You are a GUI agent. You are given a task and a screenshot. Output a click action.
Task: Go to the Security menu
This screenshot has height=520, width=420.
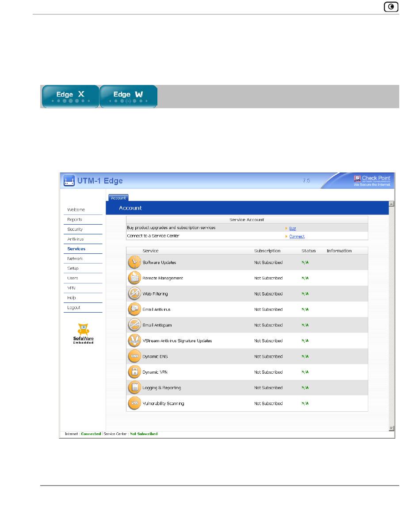(75, 229)
